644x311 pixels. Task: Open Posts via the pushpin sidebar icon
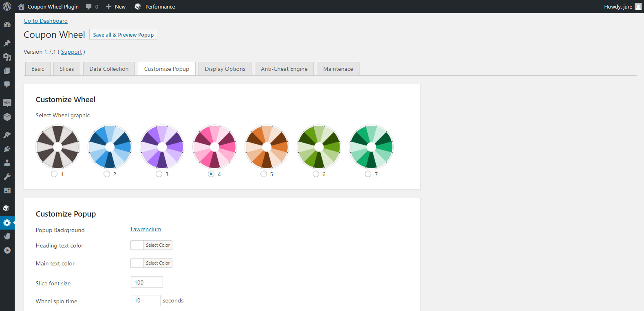click(x=7, y=43)
